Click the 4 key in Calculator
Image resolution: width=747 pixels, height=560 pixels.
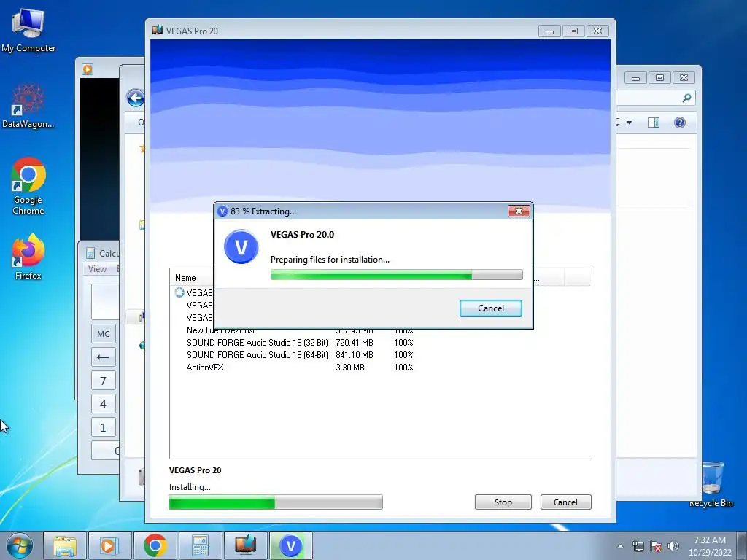[104, 404]
